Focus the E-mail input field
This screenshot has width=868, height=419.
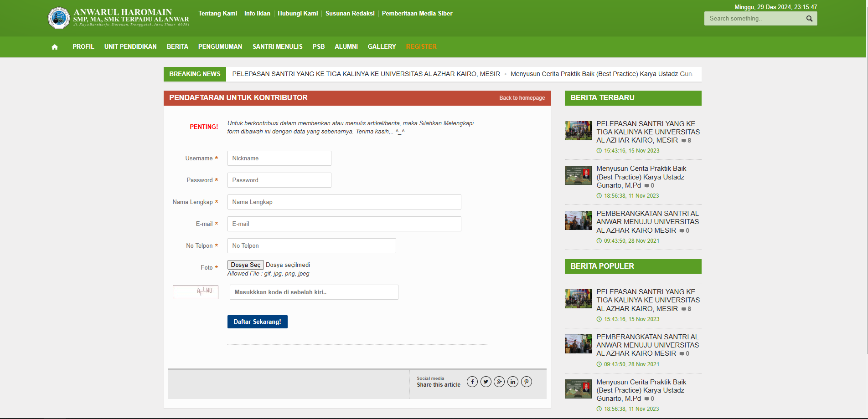(x=344, y=224)
